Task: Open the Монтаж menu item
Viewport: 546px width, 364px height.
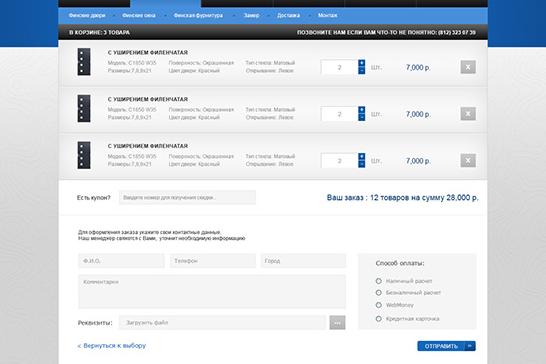Action: pyautogui.click(x=327, y=15)
